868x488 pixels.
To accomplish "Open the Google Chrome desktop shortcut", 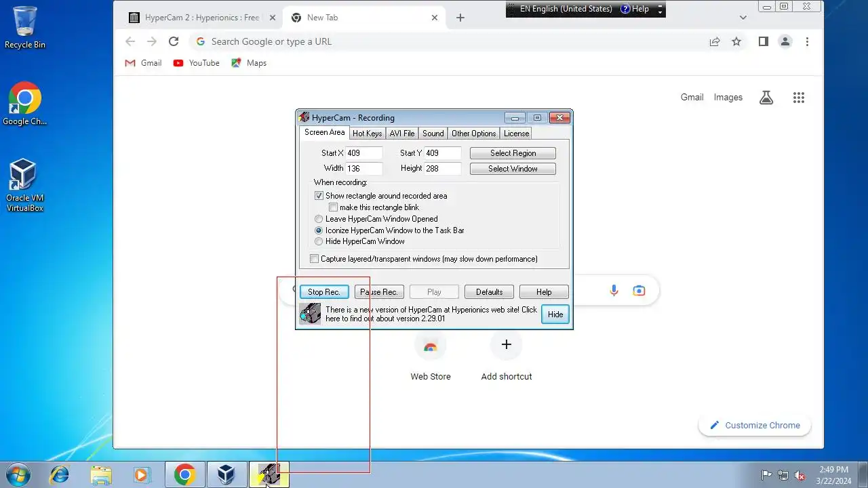I will [25, 104].
